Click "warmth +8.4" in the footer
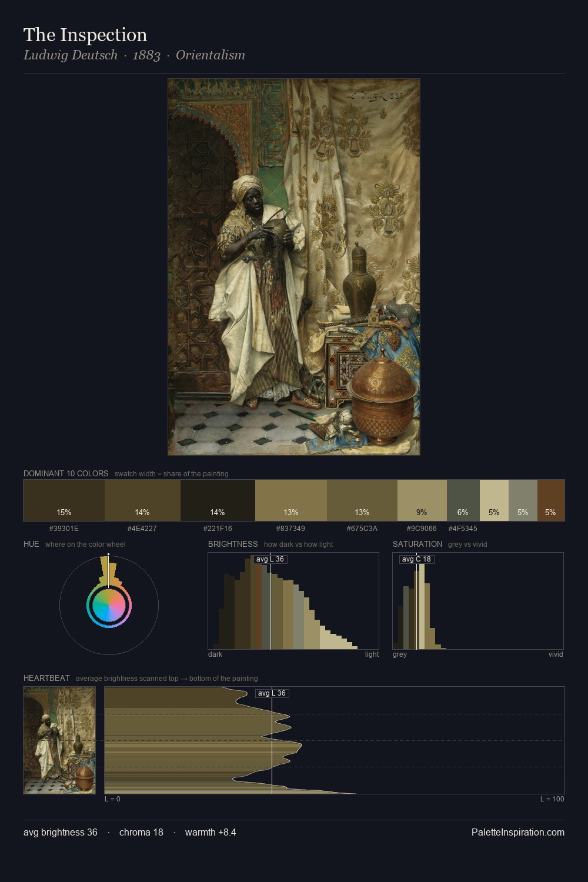 pyautogui.click(x=211, y=832)
